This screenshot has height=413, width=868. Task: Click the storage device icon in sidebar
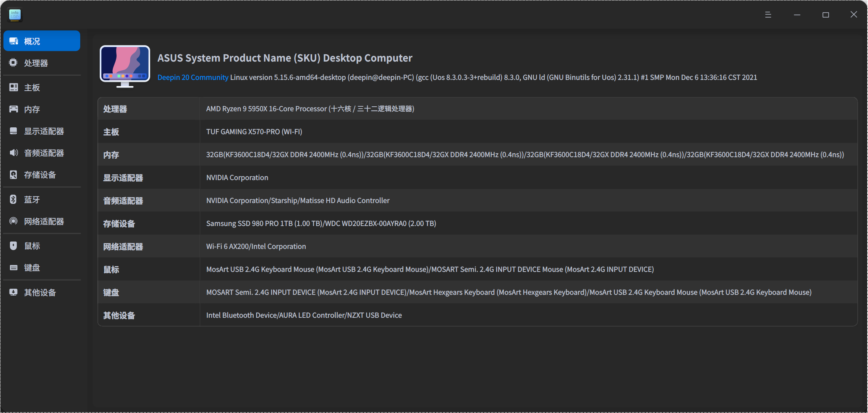(x=13, y=175)
